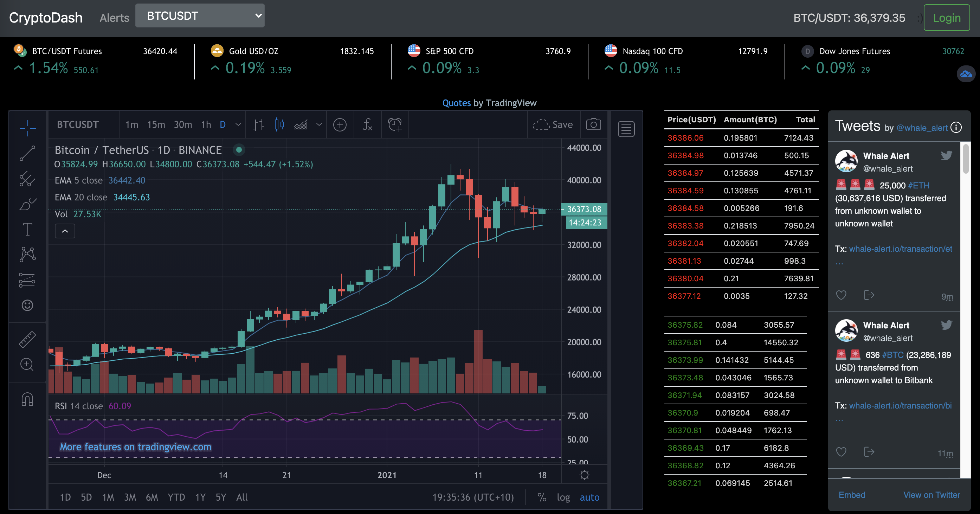Click ask price 36386.06 row
The width and height of the screenshot is (980, 514).
pyautogui.click(x=741, y=138)
